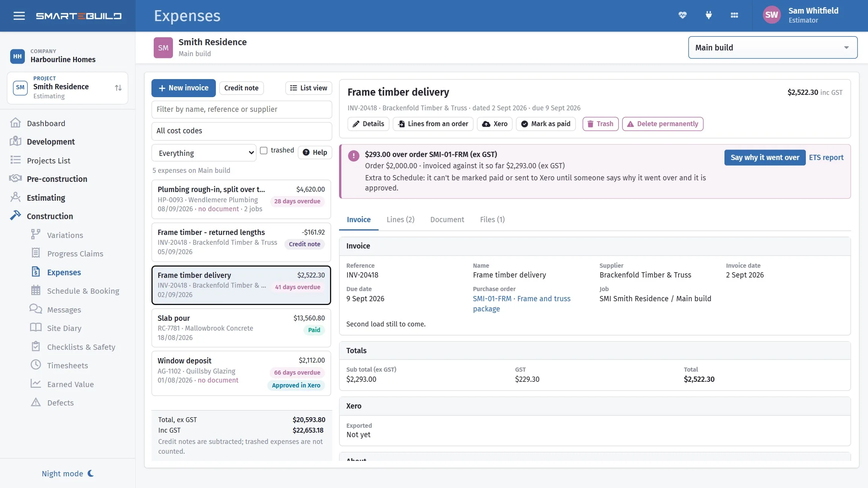The image size is (868, 488).
Task: Open the ETS report link
Action: pos(826,157)
